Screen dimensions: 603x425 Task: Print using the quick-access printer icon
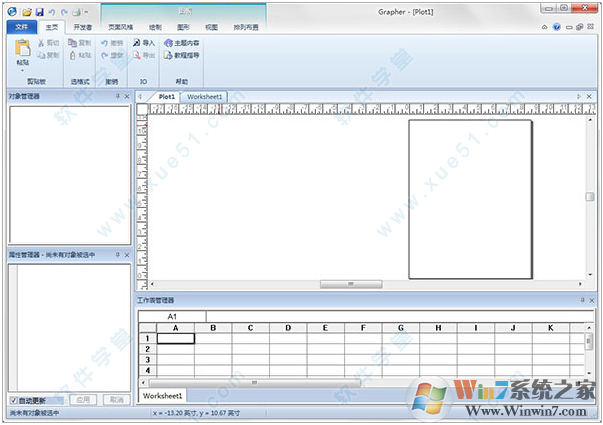pos(77,12)
